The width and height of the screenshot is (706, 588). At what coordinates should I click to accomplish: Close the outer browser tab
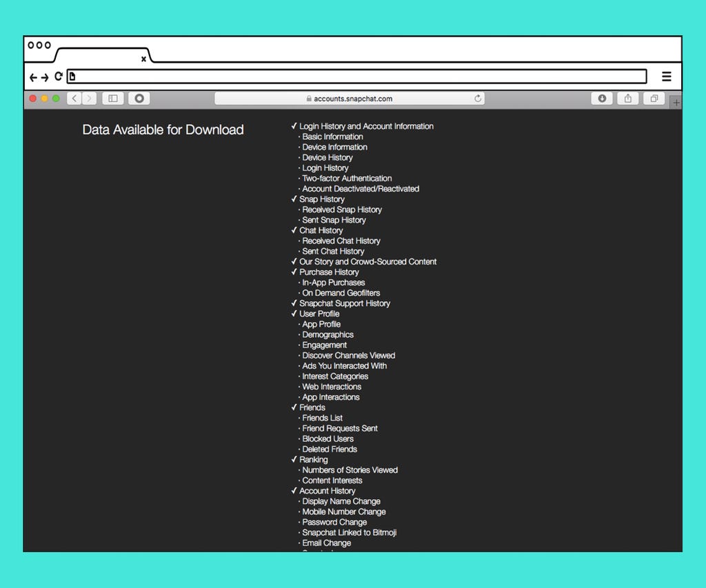143,59
